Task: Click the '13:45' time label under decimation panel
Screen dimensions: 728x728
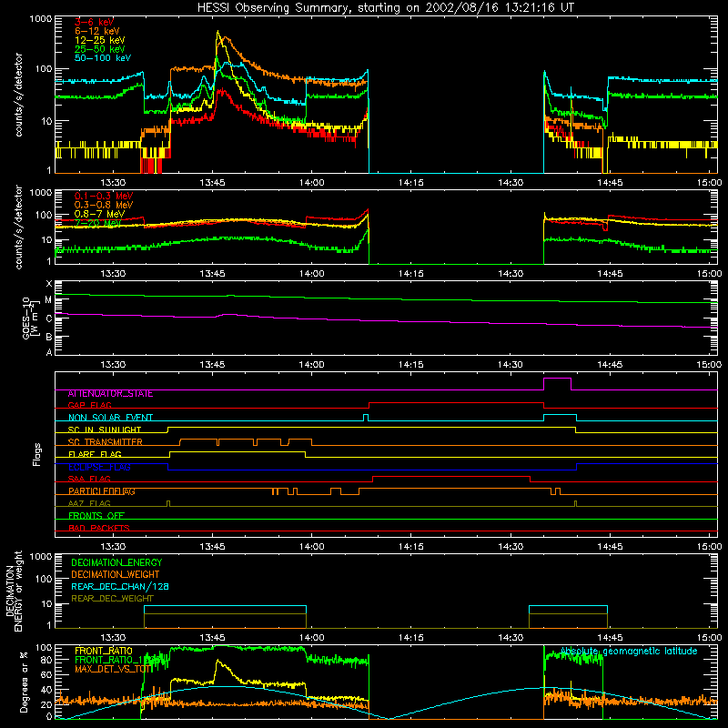Action: pyautogui.click(x=212, y=638)
